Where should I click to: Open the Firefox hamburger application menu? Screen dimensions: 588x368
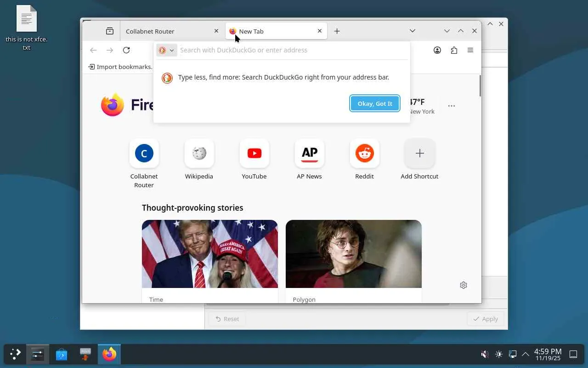470,50
